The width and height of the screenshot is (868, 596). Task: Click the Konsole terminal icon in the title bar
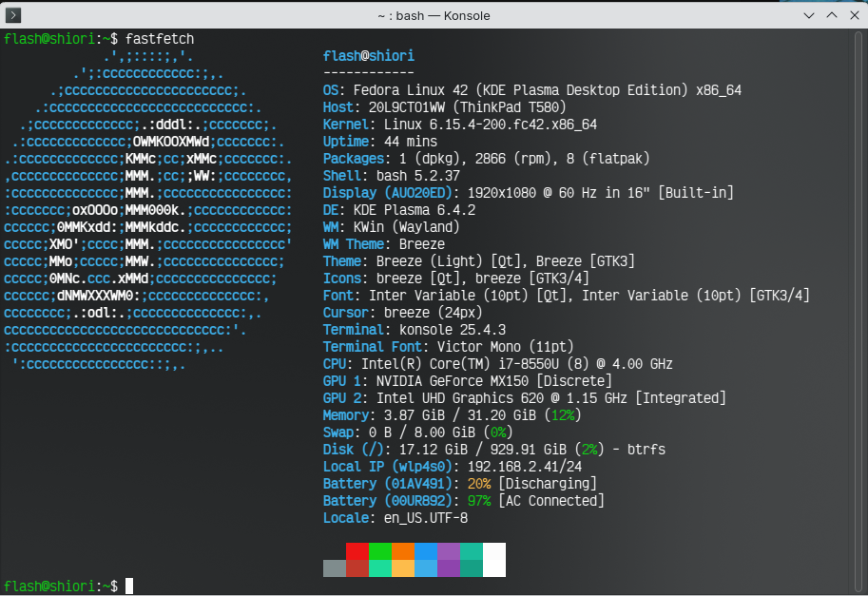pyautogui.click(x=13, y=15)
